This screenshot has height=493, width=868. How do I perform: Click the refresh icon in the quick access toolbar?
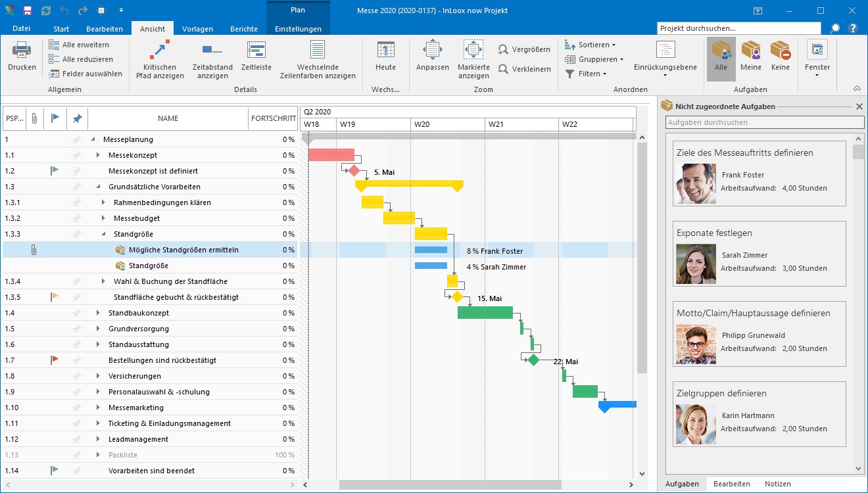(x=46, y=11)
